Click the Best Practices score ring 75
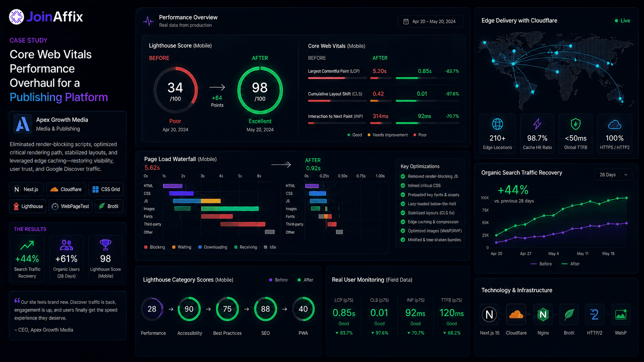 click(x=227, y=309)
